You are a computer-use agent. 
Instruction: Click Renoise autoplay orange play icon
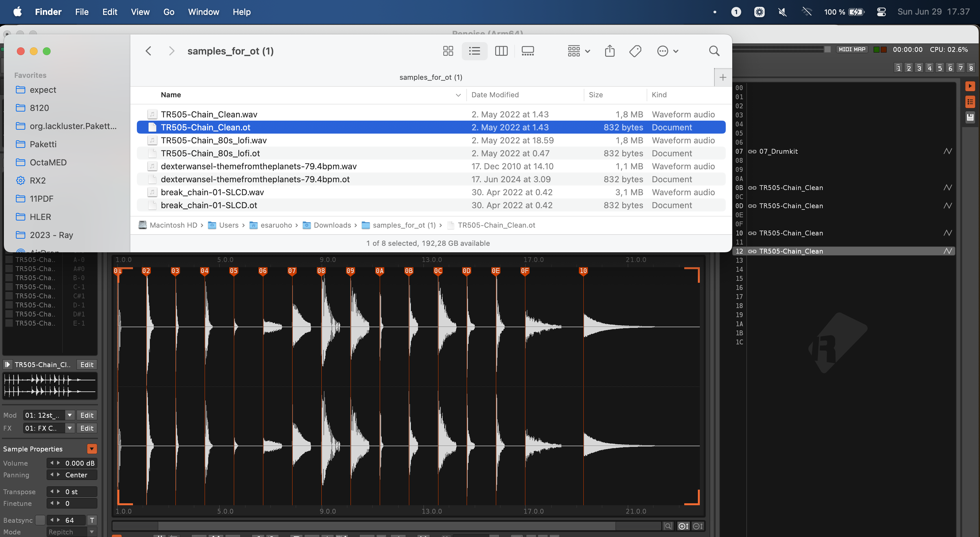(x=970, y=86)
